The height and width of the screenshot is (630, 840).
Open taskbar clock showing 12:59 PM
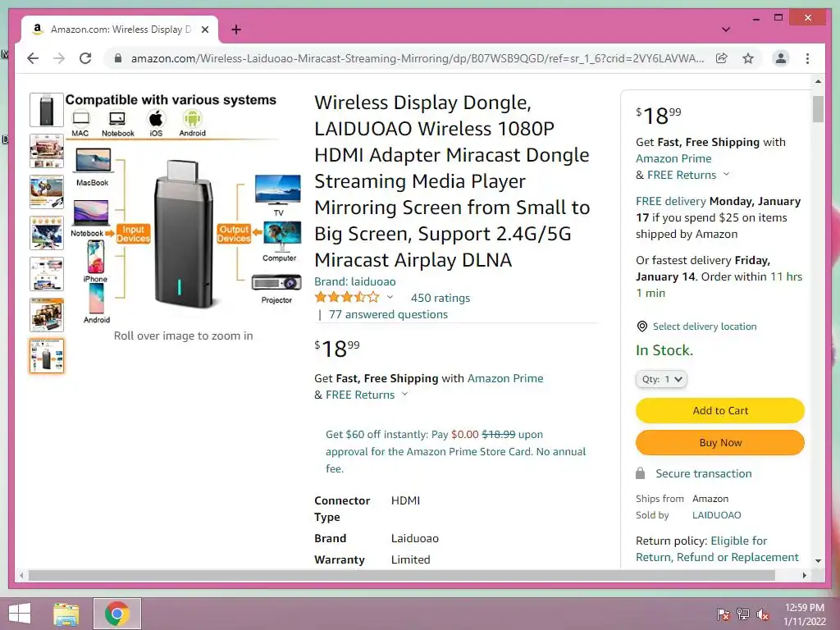click(x=804, y=614)
